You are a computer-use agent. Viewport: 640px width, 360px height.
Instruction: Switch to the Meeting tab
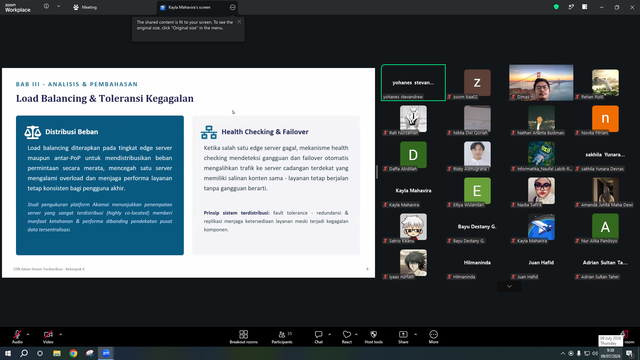point(85,7)
